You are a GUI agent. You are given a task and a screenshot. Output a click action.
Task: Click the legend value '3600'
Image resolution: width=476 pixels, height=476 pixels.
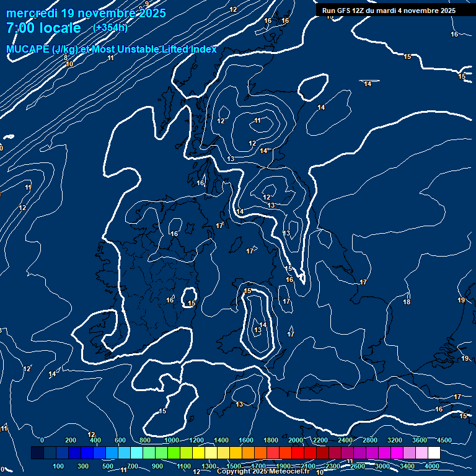point(420,440)
